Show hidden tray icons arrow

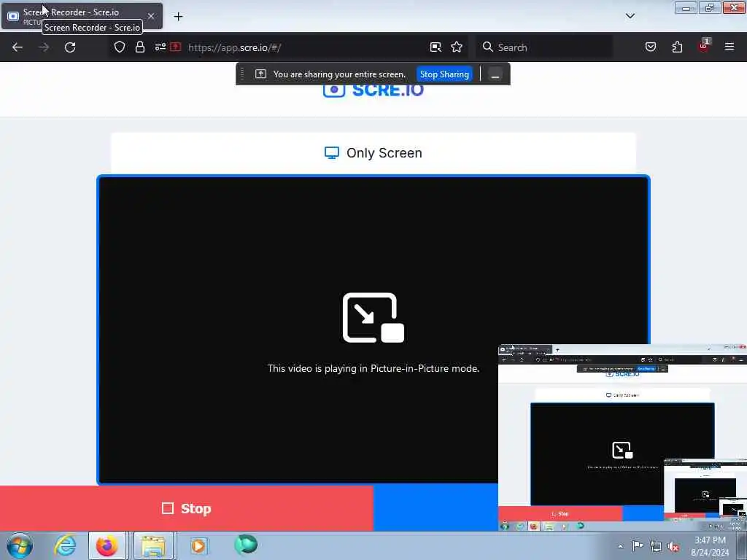[x=620, y=546]
